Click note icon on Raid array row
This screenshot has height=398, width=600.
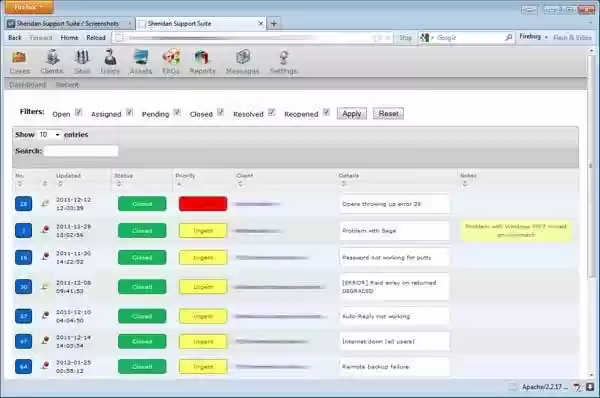[x=45, y=286]
